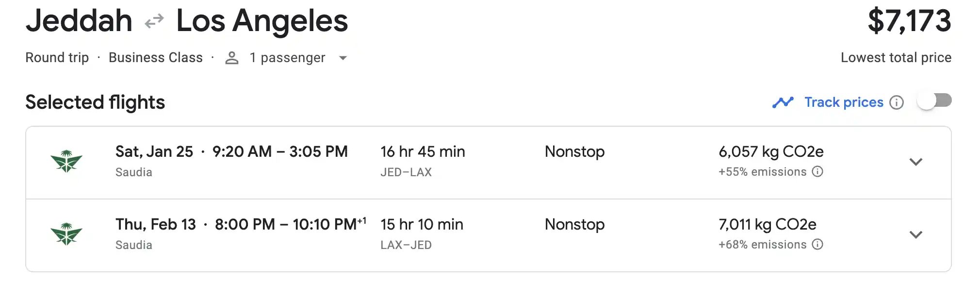980x282 pixels.
Task: Click the Saudia logo on Feb 13 flight
Action: (66, 234)
